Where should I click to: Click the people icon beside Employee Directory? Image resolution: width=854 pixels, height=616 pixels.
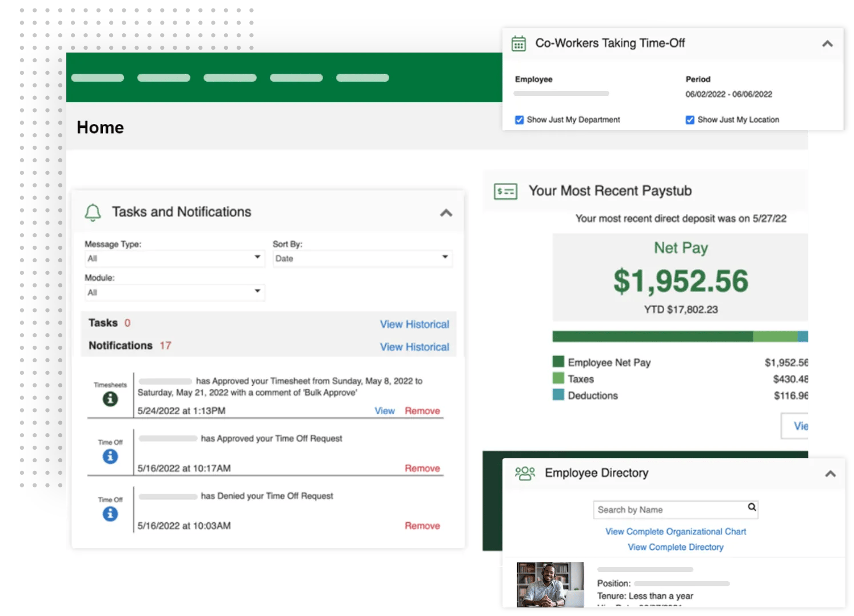(525, 473)
